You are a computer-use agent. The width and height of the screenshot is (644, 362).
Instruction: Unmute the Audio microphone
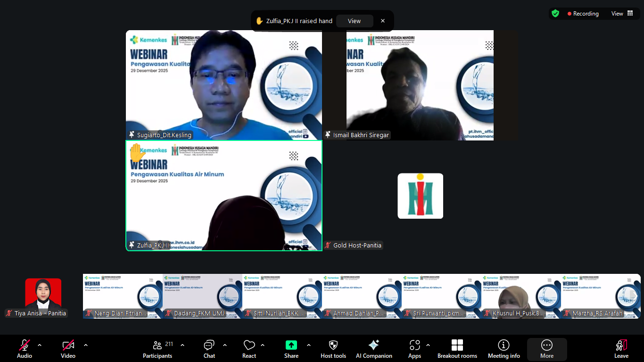(x=25, y=349)
